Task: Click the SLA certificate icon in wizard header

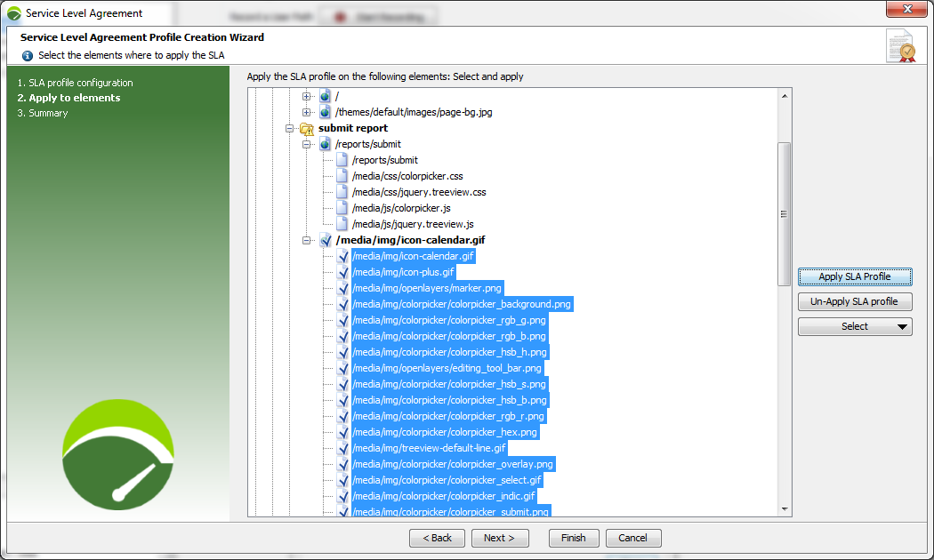Action: point(900,46)
